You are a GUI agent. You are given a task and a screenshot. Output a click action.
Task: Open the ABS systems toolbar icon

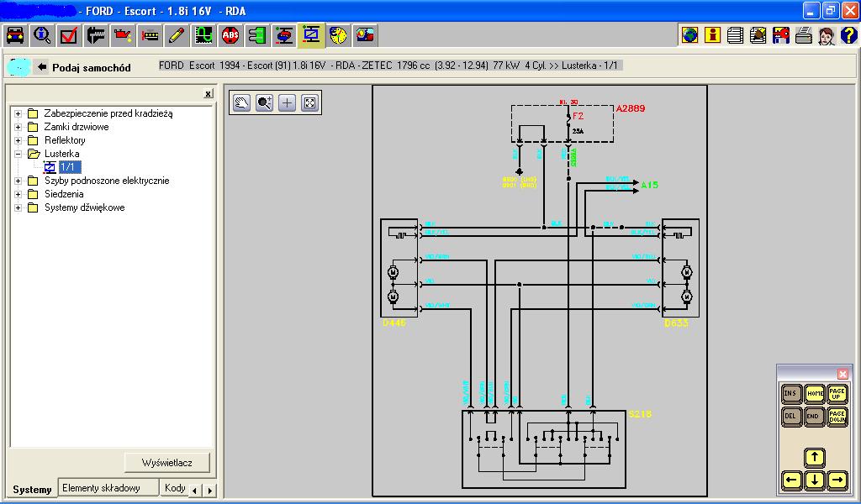[x=230, y=35]
